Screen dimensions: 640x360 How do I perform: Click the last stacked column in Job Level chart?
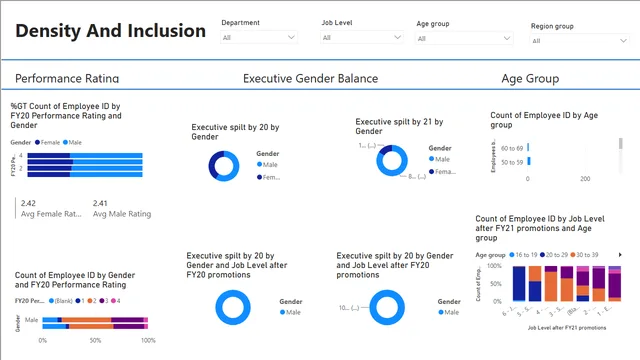pyautogui.click(x=615, y=284)
